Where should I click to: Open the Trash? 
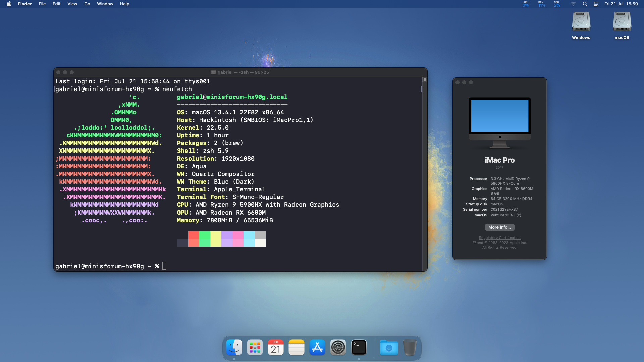(410, 347)
